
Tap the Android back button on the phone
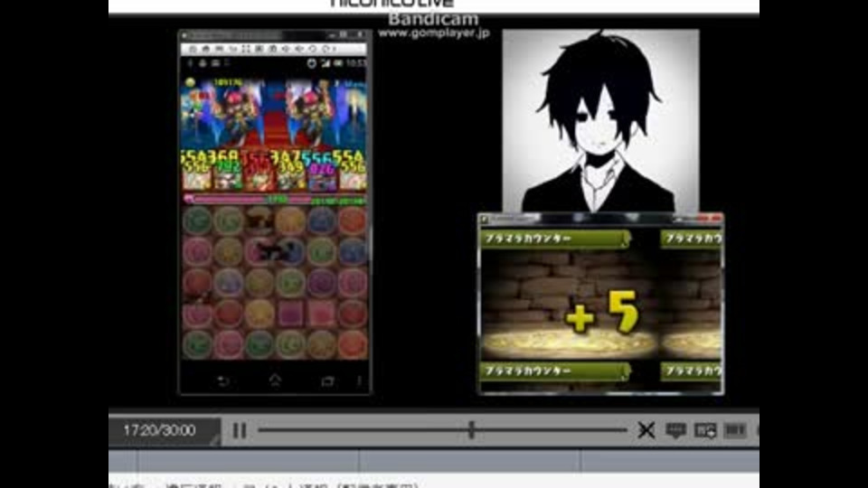click(x=222, y=381)
